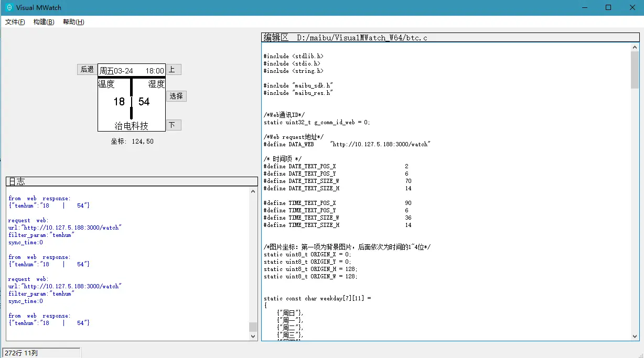Click the 下 down button
Viewport: 644px width, 358px height.
(x=174, y=125)
